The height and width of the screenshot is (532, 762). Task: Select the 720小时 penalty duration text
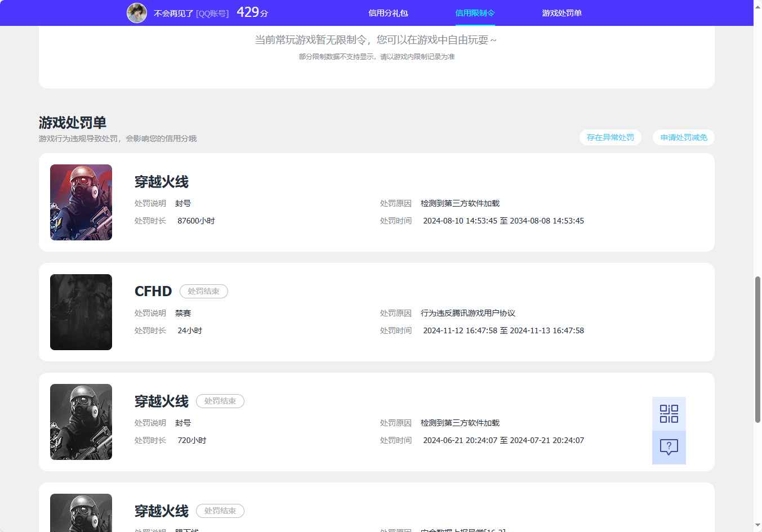pos(192,440)
